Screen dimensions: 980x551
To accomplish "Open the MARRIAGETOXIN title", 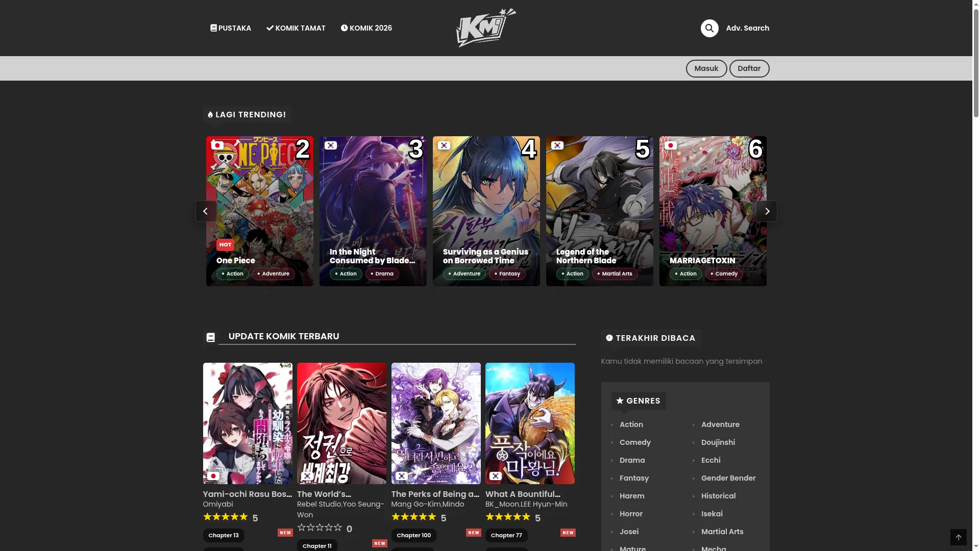I will [702, 261].
